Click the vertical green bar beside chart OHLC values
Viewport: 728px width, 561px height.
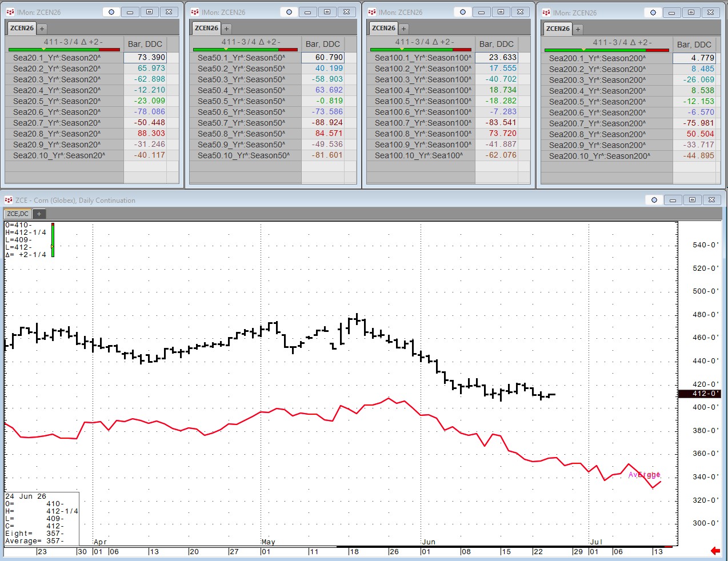(x=53, y=240)
